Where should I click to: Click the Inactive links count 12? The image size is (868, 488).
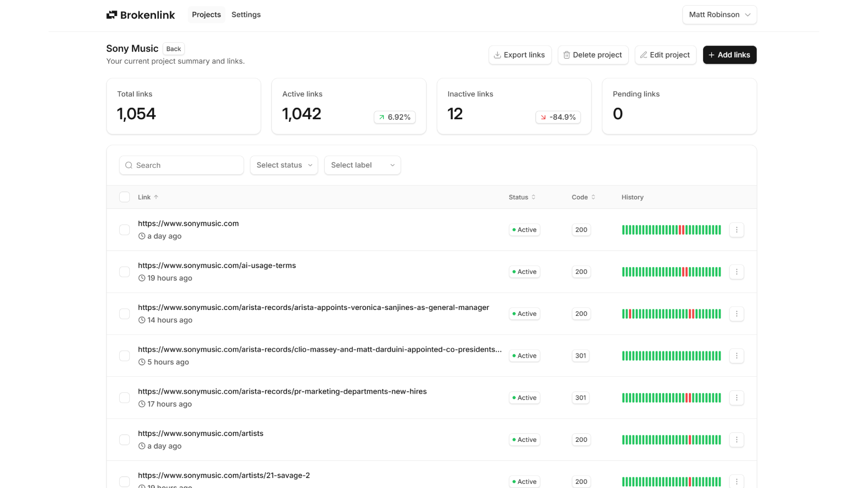[x=455, y=114]
